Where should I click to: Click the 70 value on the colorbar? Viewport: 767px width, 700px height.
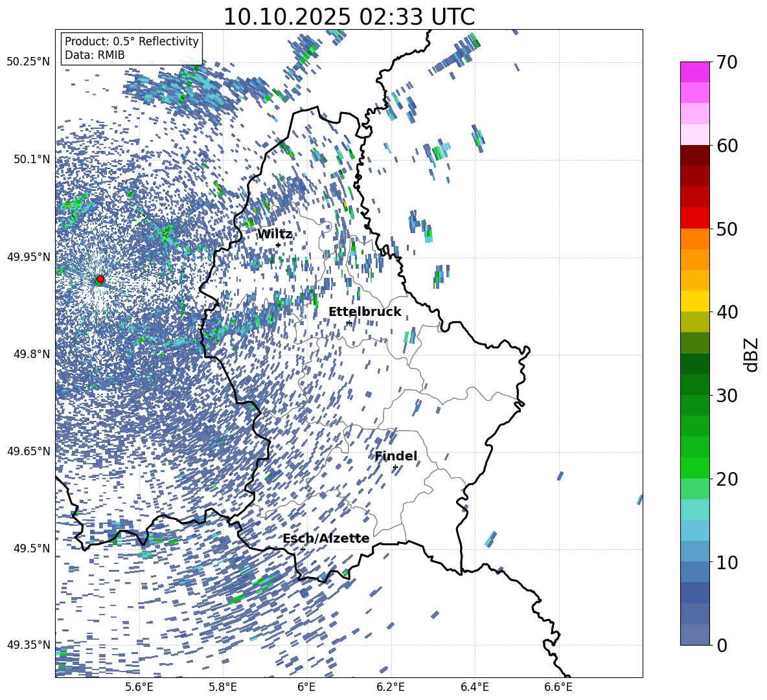click(727, 63)
